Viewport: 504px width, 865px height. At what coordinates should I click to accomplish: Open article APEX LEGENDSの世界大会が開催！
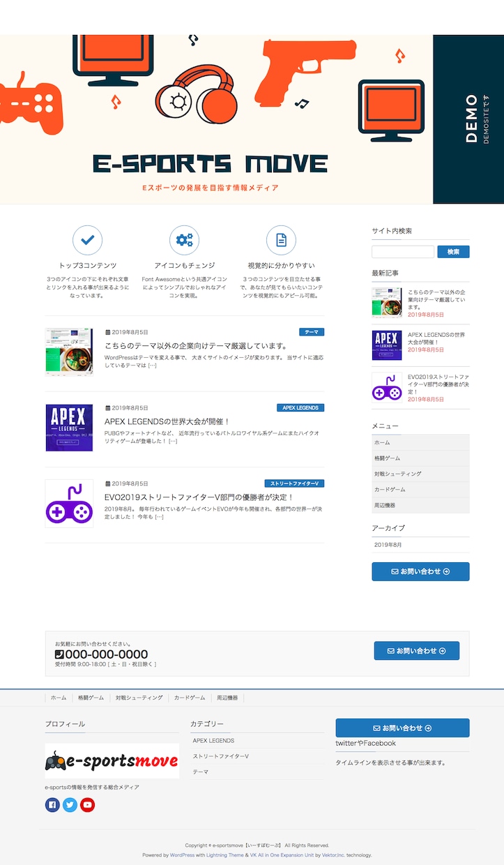click(167, 421)
